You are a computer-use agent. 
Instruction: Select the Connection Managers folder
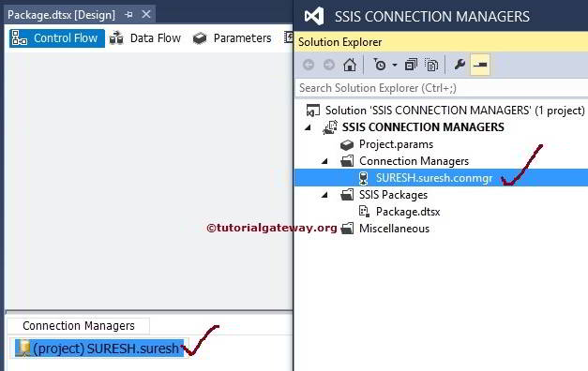(414, 161)
